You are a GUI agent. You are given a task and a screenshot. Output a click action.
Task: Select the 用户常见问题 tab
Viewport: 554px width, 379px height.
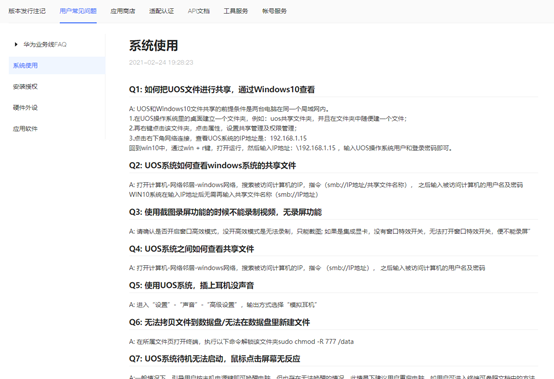coord(78,11)
